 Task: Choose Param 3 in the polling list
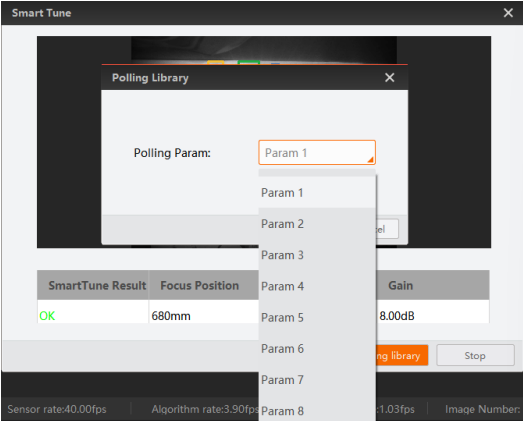317,255
